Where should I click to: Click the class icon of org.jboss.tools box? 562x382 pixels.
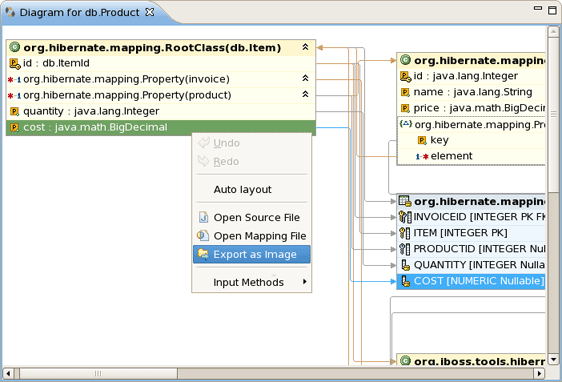[405, 360]
